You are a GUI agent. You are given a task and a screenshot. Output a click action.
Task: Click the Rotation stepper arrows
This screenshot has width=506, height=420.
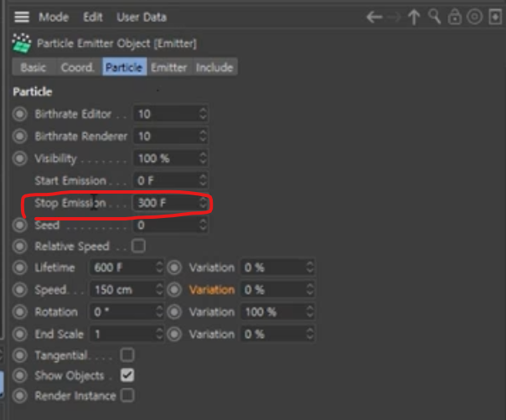[159, 312]
